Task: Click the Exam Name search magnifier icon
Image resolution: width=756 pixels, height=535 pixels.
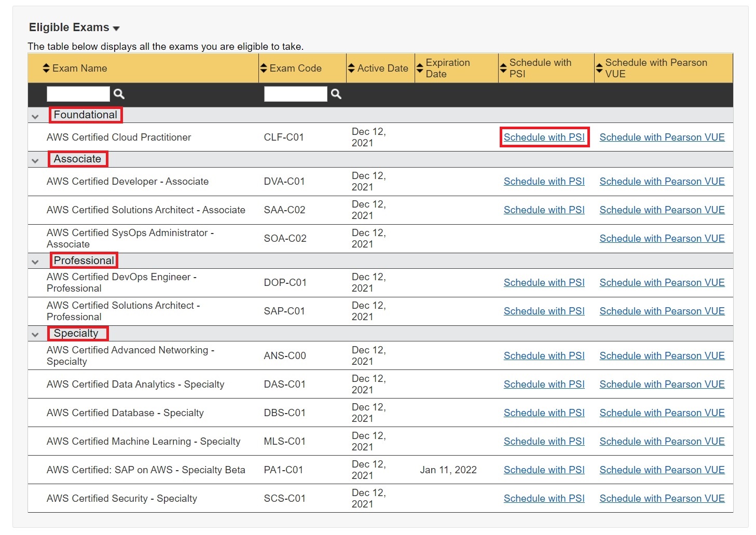Action: click(x=119, y=94)
